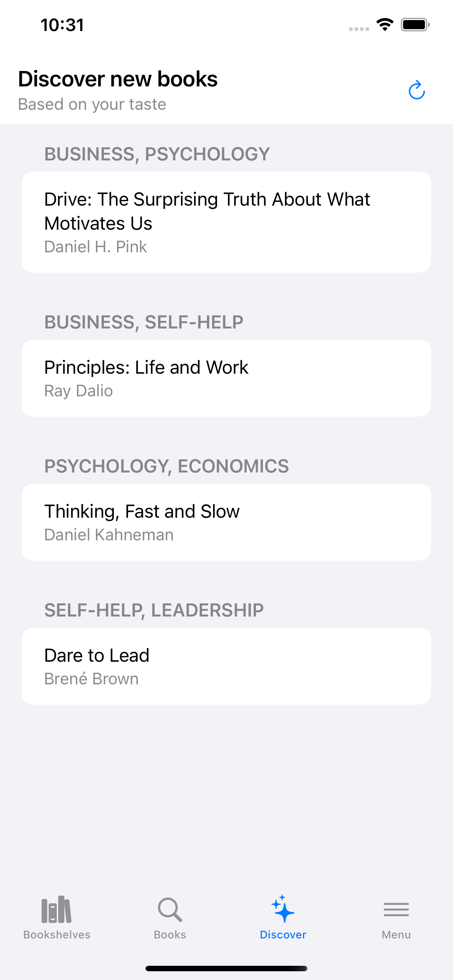453x980 pixels.
Task: Tap the Business, Psychology section header
Action: tap(157, 154)
